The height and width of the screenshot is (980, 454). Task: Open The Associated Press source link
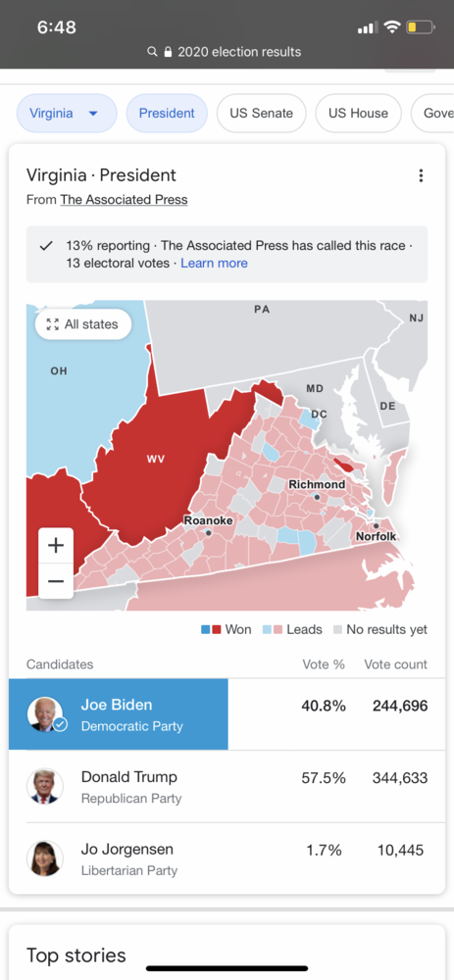coord(124,200)
